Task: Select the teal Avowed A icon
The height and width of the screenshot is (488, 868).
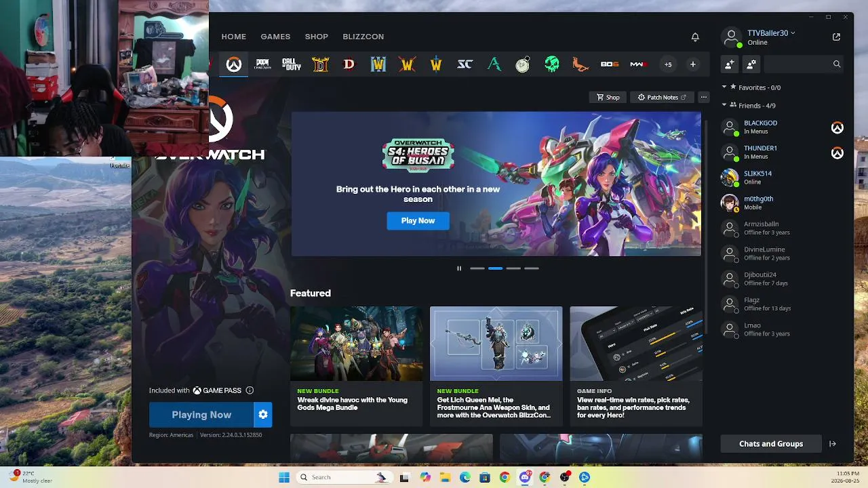Action: click(x=494, y=64)
